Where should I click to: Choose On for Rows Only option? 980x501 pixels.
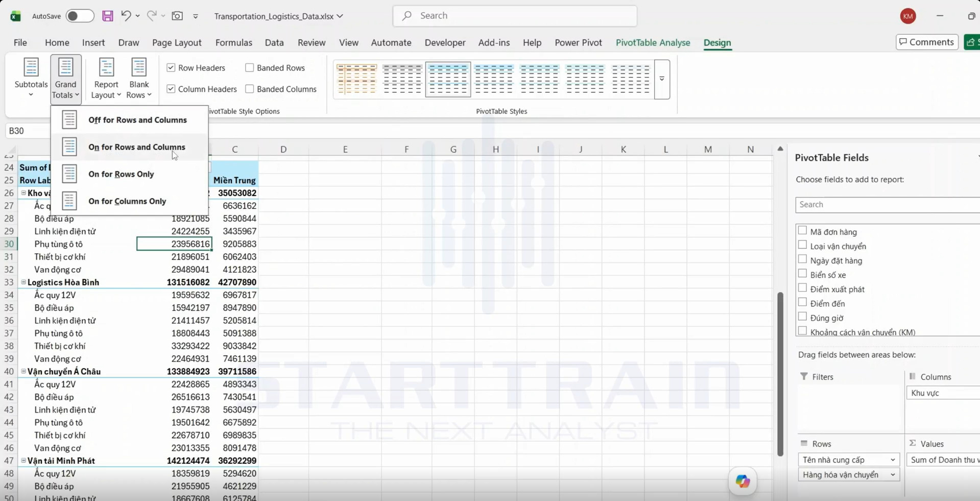(x=129, y=174)
